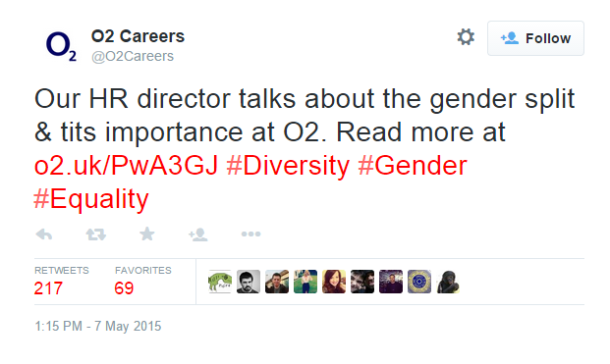
Task: Open the #Gender hashtag
Action: 413,166
